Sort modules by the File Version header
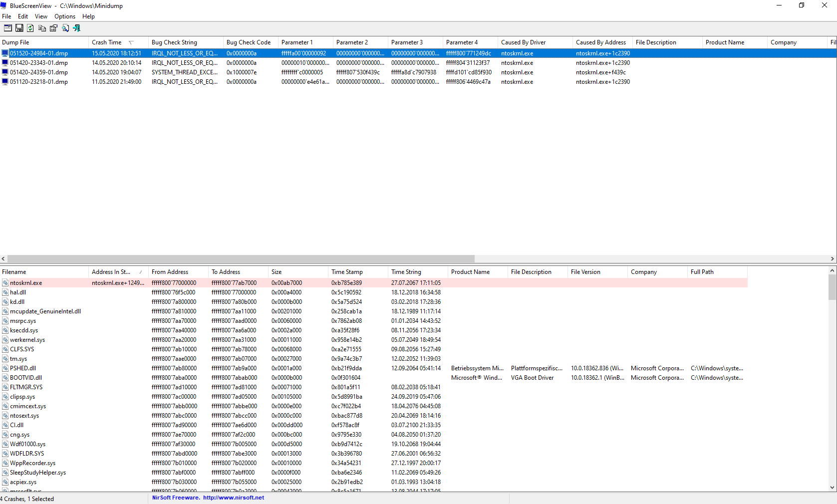This screenshot has width=837, height=504. click(598, 272)
